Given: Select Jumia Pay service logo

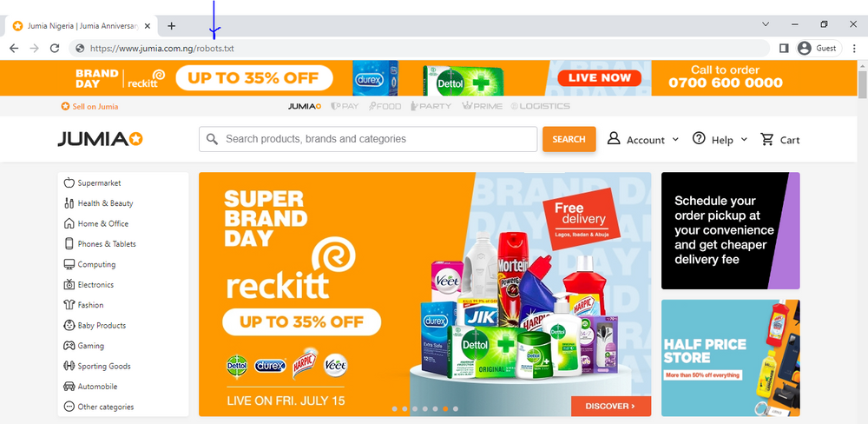Looking at the screenshot, I should [x=345, y=106].
